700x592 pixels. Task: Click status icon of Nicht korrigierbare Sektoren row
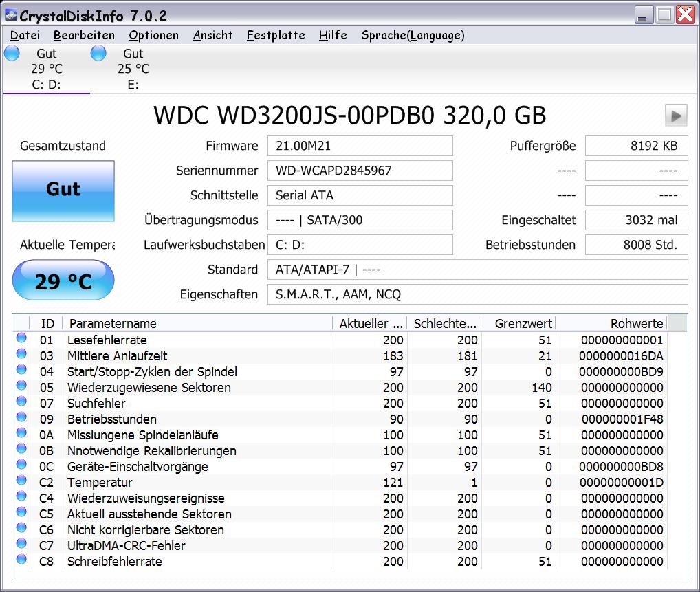pyautogui.click(x=21, y=527)
